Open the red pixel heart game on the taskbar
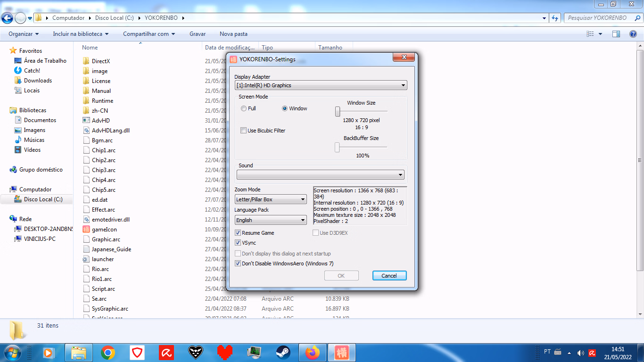644x362 pixels. [225, 353]
